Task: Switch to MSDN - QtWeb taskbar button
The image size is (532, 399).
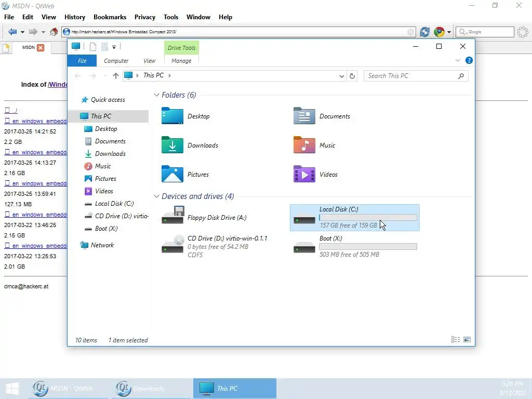Action: tap(68, 389)
